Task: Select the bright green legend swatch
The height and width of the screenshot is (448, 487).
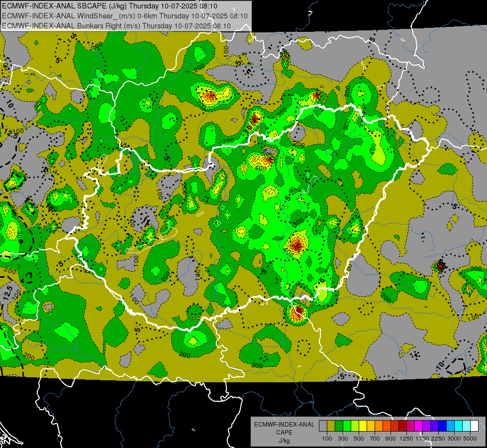Action: point(347,426)
